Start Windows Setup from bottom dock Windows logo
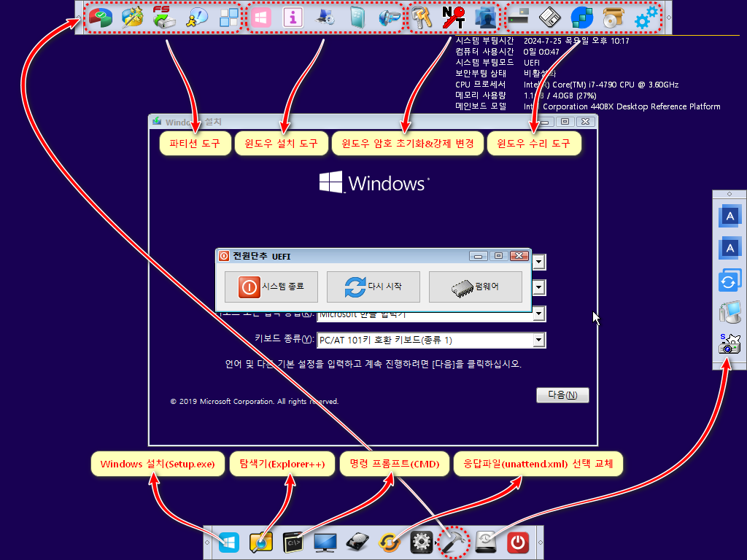747x560 pixels. (x=228, y=542)
